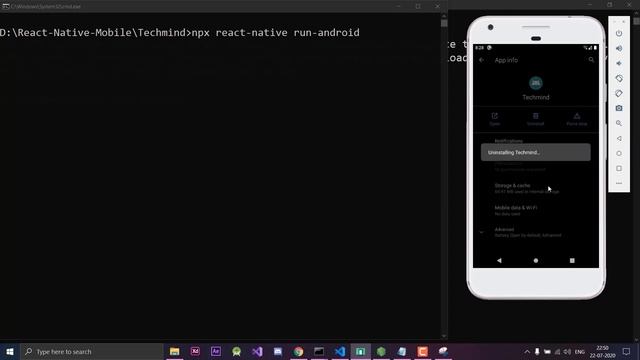The height and width of the screenshot is (360, 640).
Task: Tap the back arrow in App info
Action: (482, 60)
